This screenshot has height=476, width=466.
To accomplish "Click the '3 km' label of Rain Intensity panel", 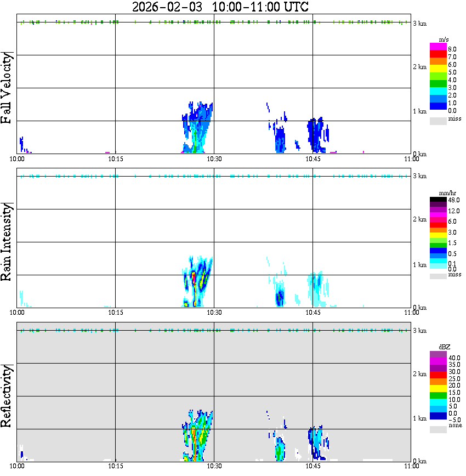I will [x=419, y=176].
